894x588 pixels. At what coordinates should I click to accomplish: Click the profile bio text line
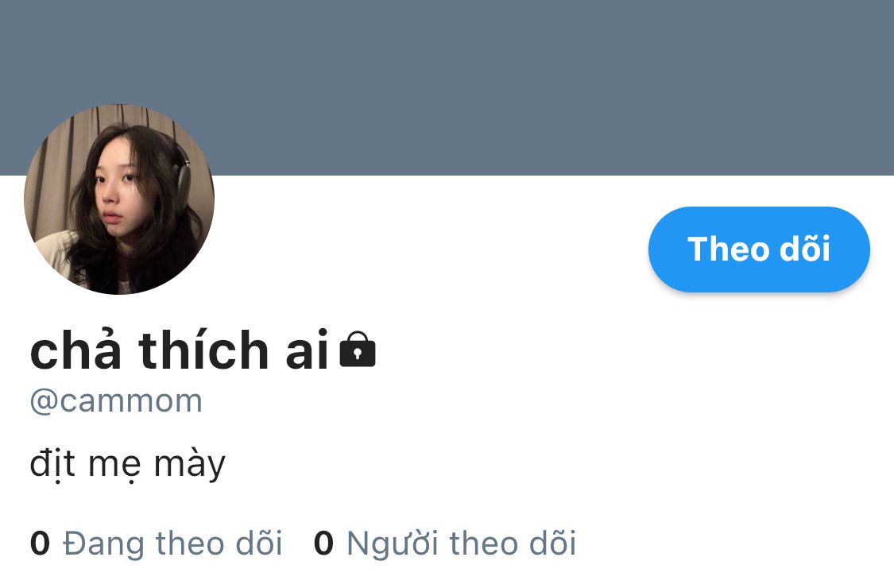tap(128, 464)
